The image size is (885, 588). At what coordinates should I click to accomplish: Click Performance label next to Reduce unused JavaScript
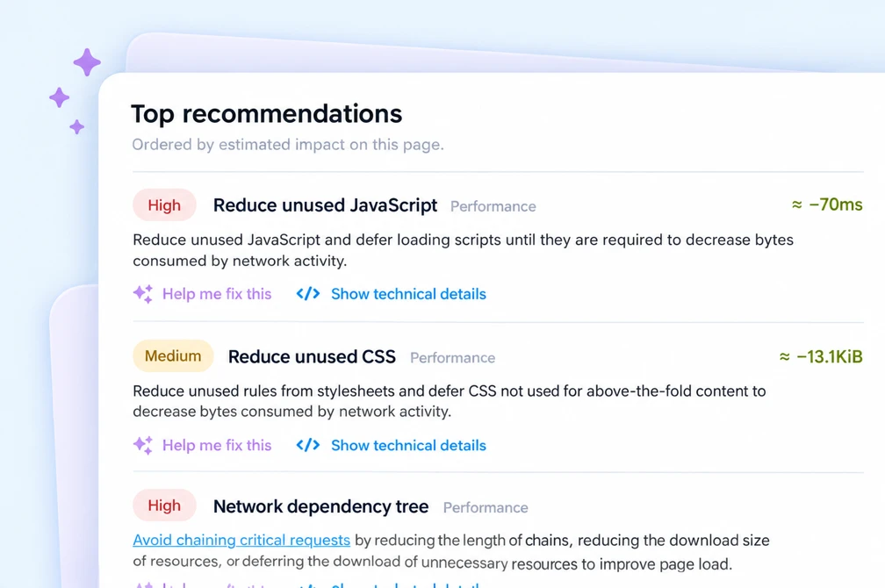(493, 206)
